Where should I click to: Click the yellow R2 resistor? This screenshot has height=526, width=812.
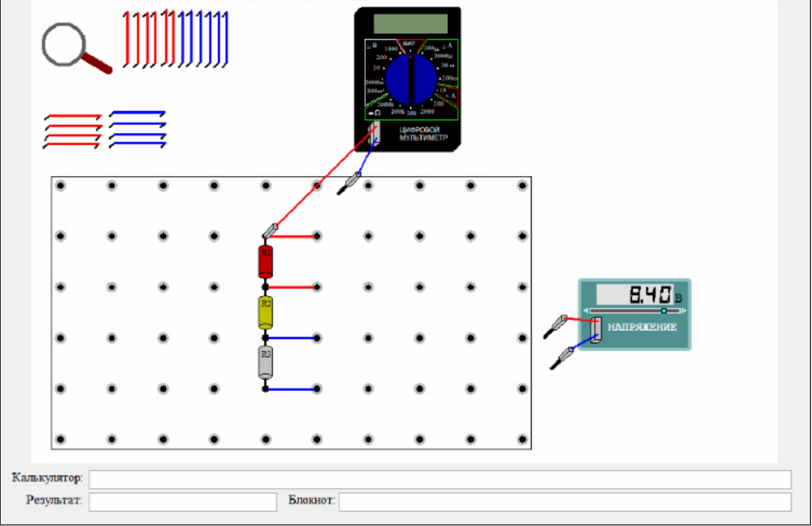point(265,313)
